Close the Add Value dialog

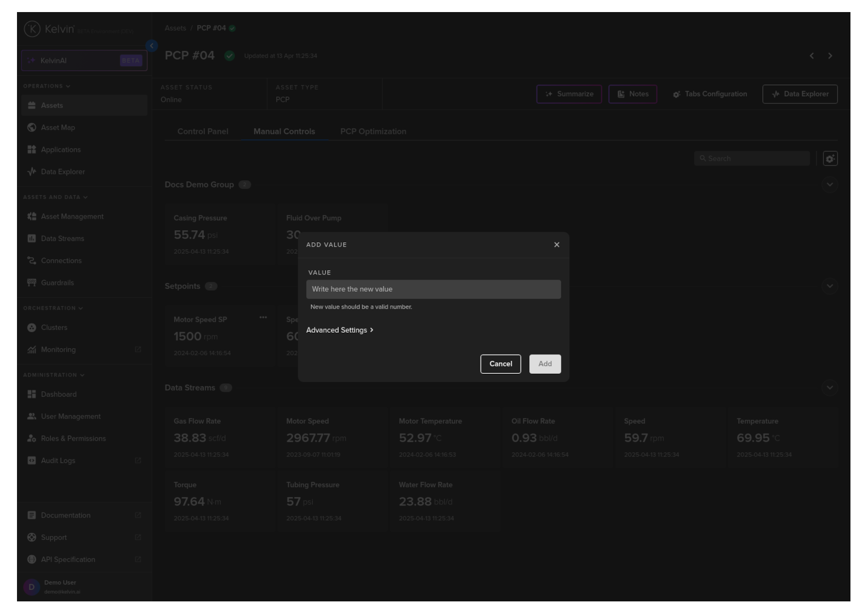556,245
